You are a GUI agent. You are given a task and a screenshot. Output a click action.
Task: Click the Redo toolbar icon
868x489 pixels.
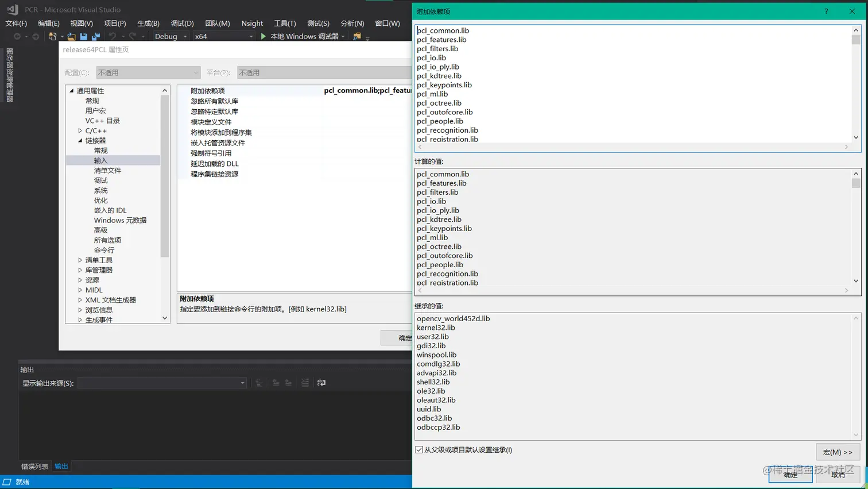pyautogui.click(x=133, y=36)
